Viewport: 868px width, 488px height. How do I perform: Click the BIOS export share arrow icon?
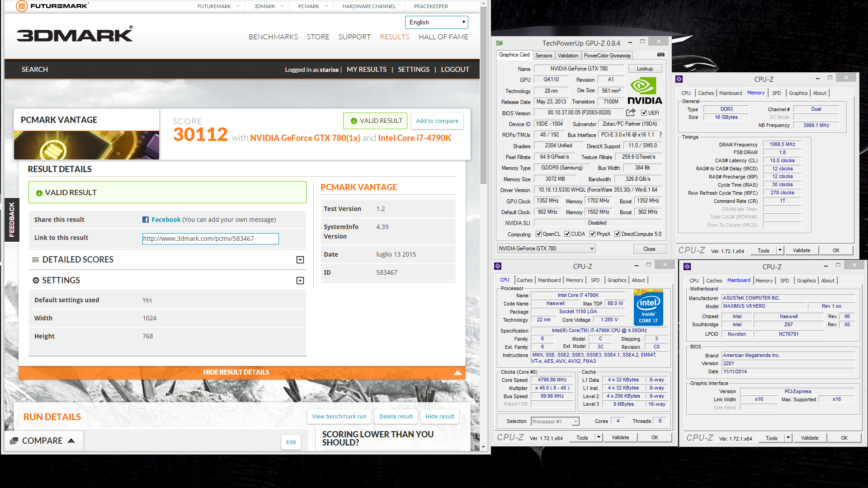pos(631,113)
